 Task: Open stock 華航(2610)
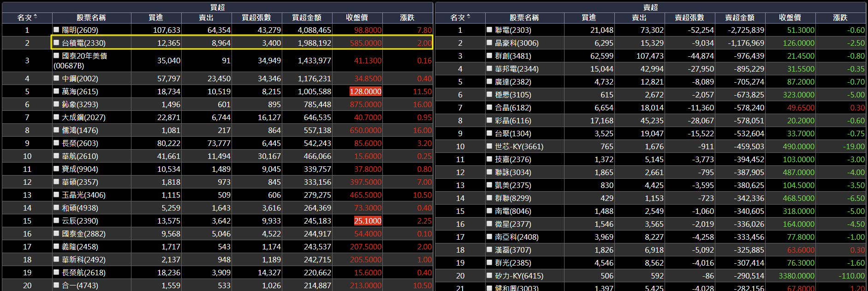coord(80,156)
